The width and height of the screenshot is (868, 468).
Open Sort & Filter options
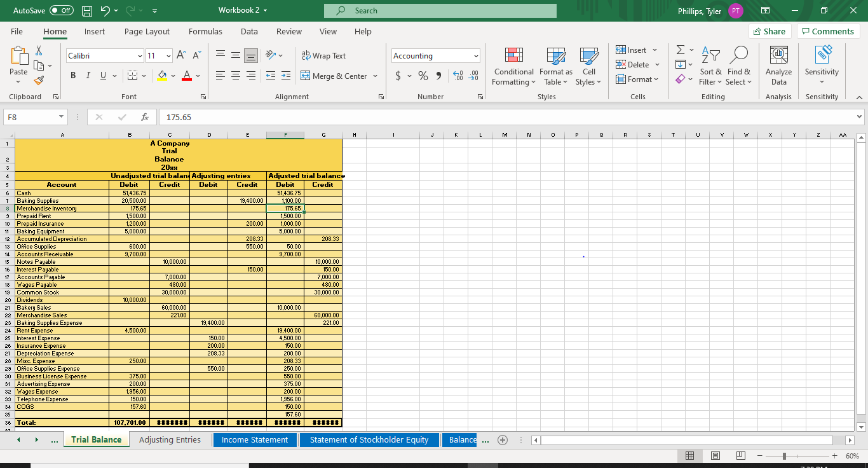point(710,66)
